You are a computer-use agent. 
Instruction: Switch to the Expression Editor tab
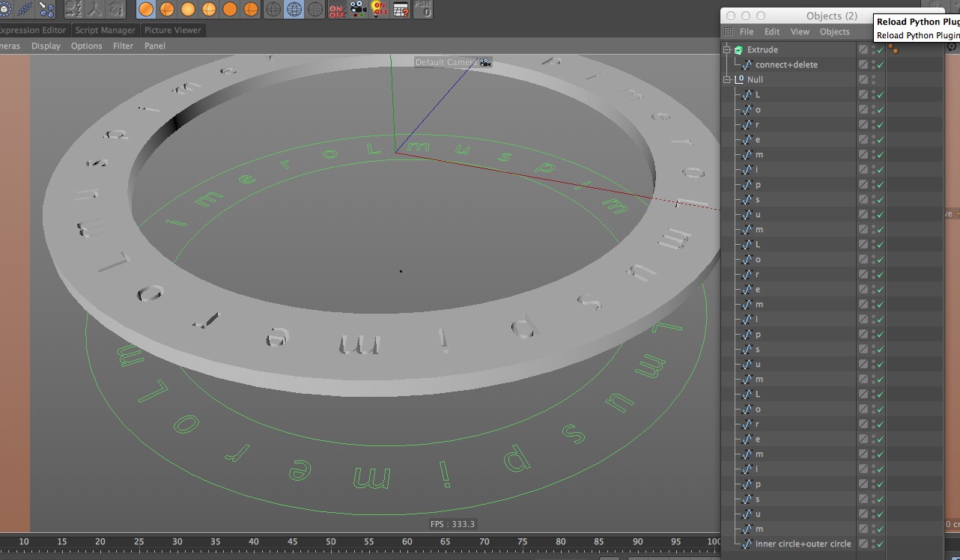pos(32,30)
